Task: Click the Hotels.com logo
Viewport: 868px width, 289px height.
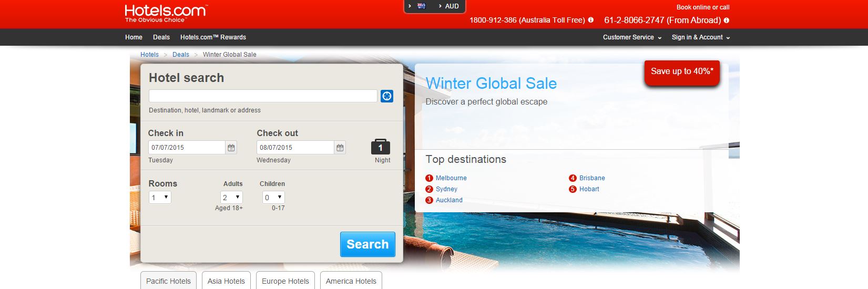Action: pos(166,13)
